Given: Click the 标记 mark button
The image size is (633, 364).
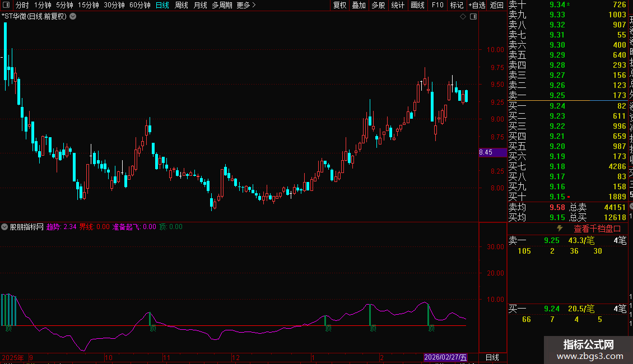Looking at the screenshot, I should (x=457, y=5).
